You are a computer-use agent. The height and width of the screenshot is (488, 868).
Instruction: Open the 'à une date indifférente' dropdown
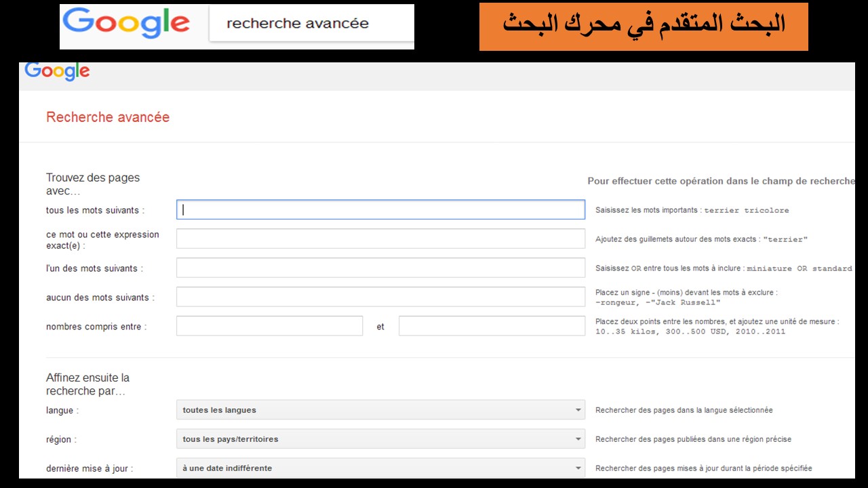point(380,468)
